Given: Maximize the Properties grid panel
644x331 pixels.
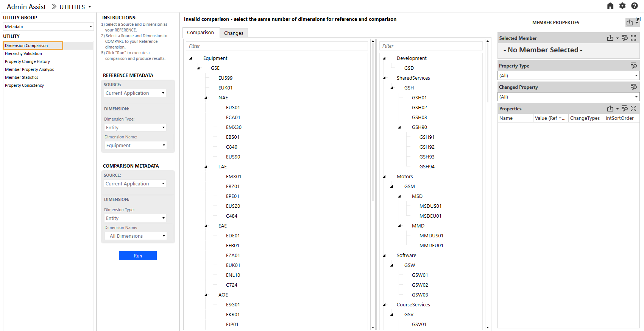Looking at the screenshot, I should (x=633, y=108).
